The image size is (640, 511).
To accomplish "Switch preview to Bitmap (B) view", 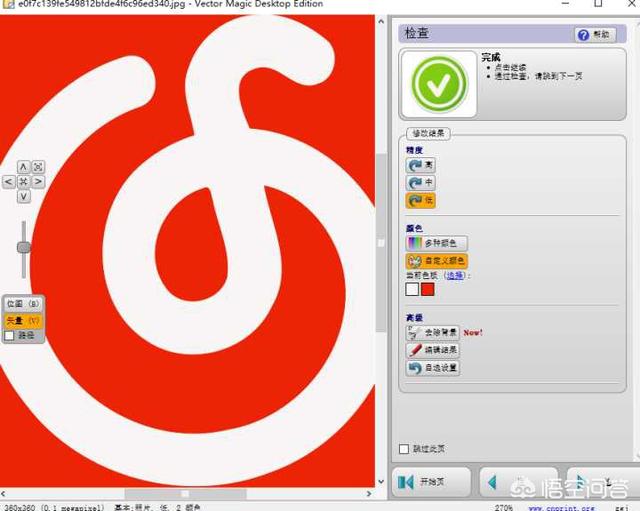I will 23,304.
